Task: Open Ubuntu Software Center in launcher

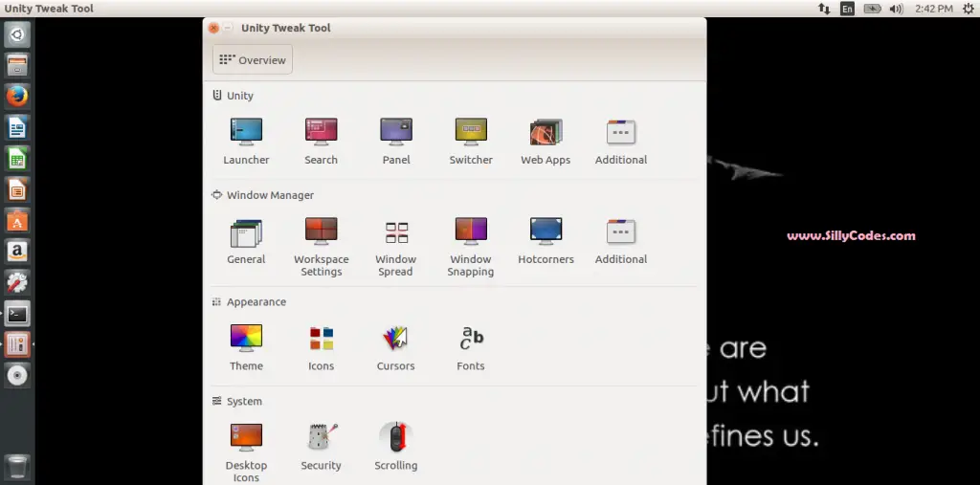Action: click(17, 221)
